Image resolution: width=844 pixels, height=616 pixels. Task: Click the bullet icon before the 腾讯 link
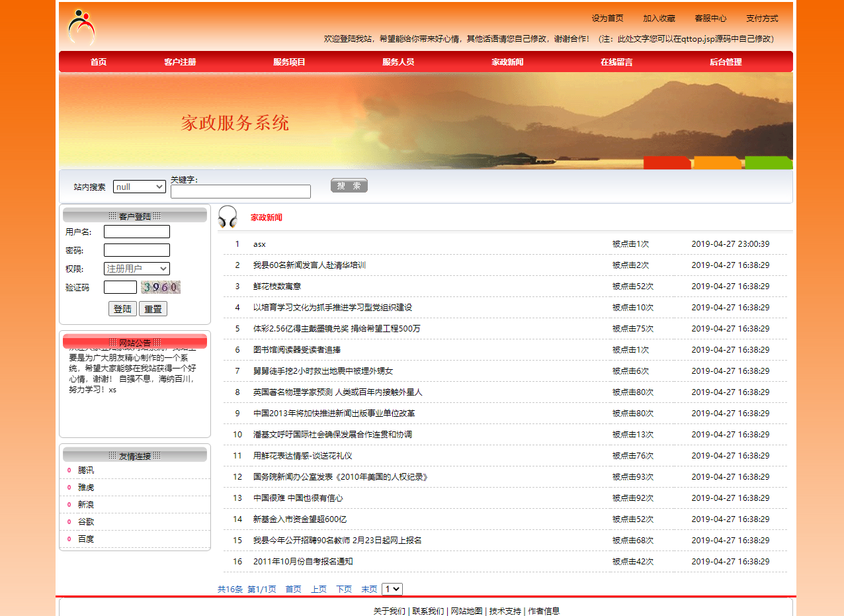click(x=70, y=470)
